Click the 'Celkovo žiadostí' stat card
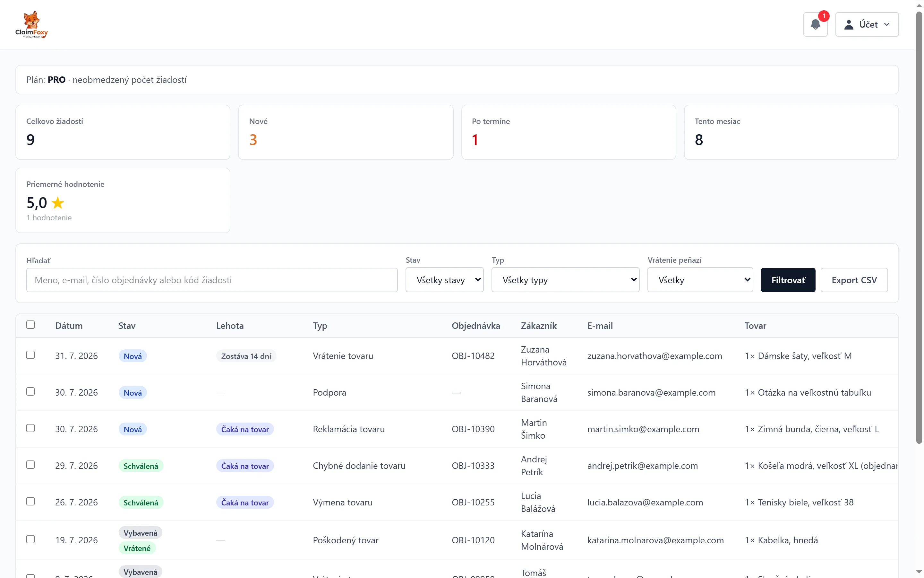The image size is (924, 578). (123, 132)
